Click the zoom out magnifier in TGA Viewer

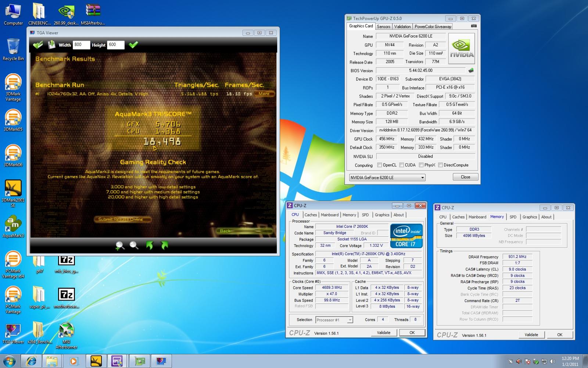[x=134, y=245]
